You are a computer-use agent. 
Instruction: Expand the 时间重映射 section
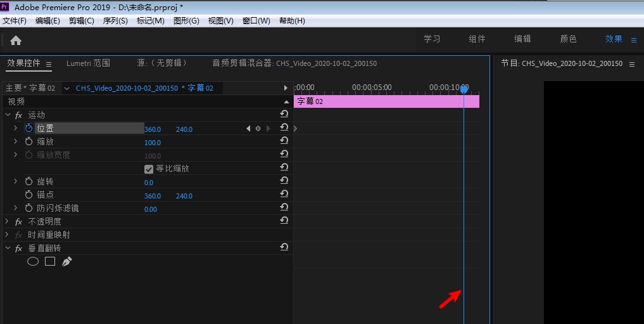click(x=7, y=235)
